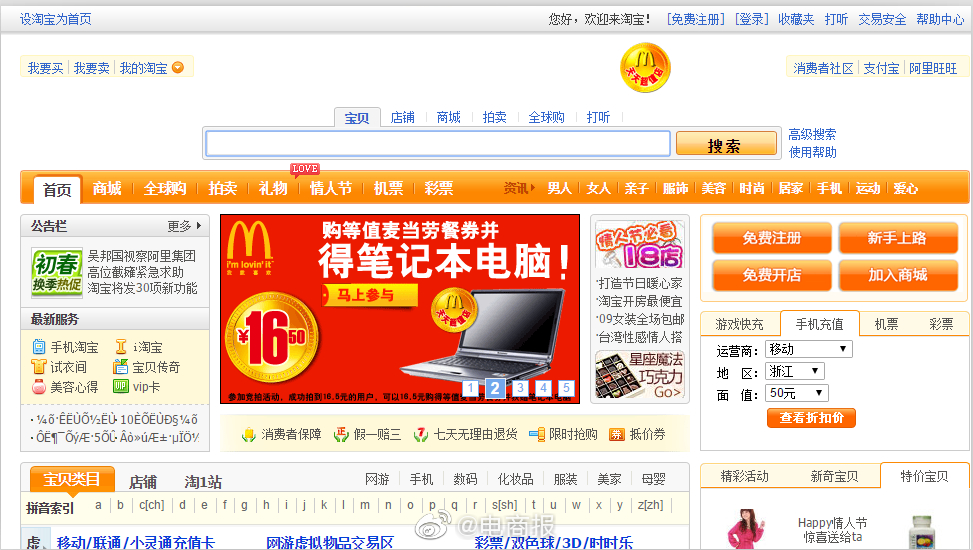
Task: Select the 店铺 search tab
Action: (x=403, y=117)
